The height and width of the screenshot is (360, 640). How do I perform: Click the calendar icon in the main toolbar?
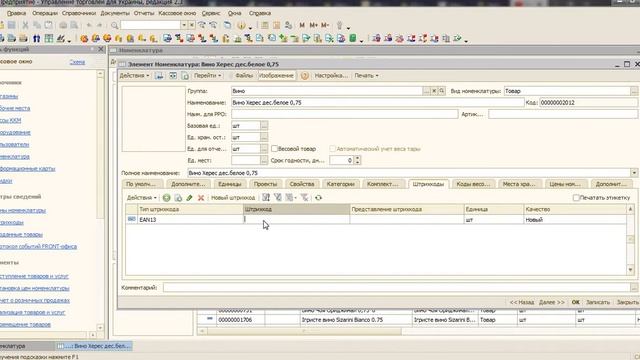click(x=276, y=25)
